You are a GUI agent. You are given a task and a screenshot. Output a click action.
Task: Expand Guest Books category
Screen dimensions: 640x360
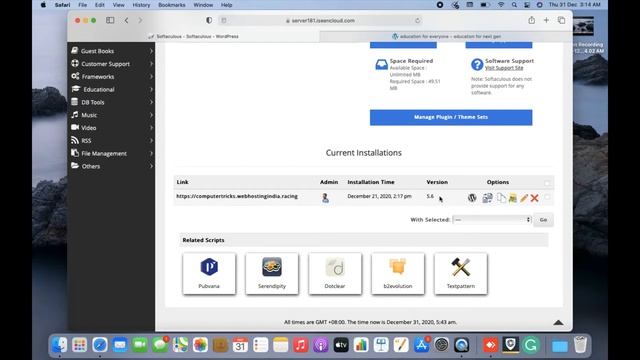pyautogui.click(x=112, y=51)
